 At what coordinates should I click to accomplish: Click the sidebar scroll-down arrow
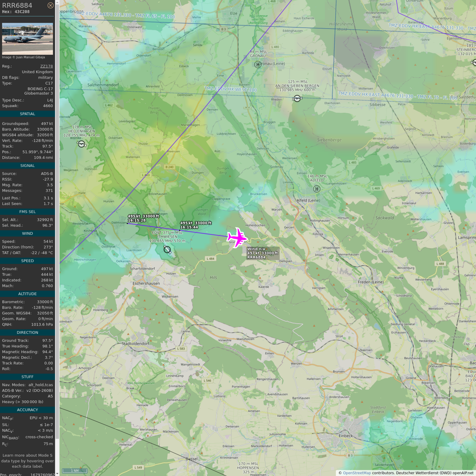pyautogui.click(x=57, y=474)
